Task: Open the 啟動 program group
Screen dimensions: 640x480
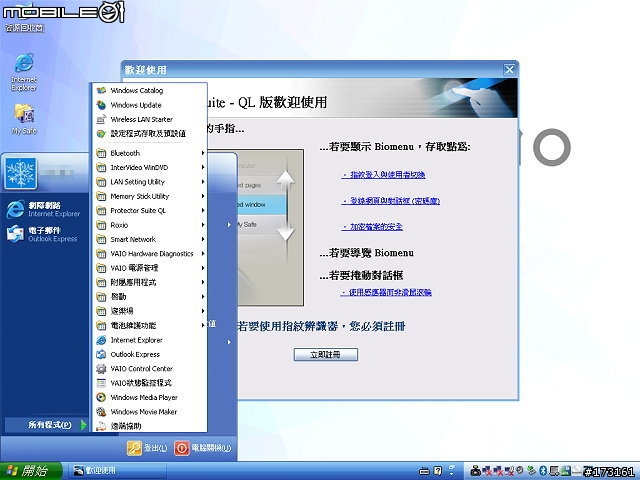Action: (x=149, y=296)
